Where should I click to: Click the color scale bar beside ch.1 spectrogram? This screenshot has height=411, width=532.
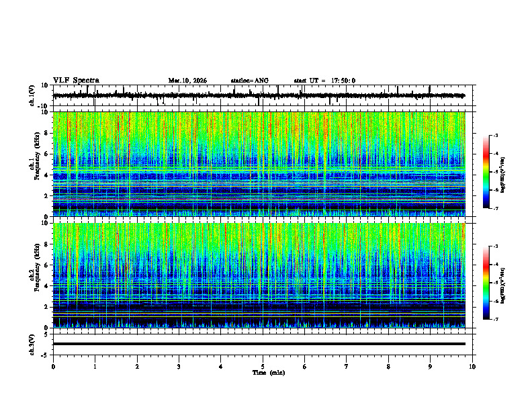[x=486, y=172]
